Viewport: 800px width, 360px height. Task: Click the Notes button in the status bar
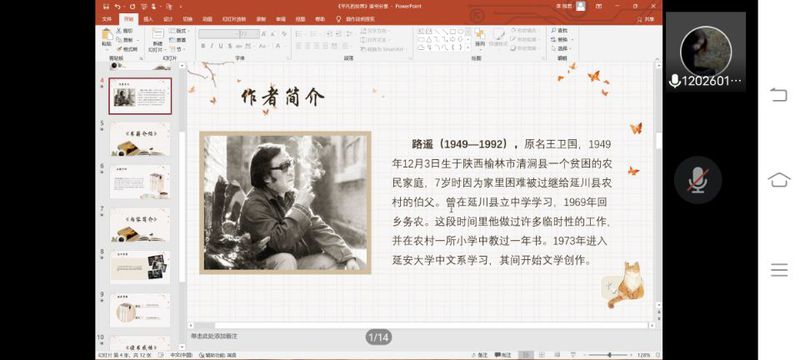[x=480, y=355]
